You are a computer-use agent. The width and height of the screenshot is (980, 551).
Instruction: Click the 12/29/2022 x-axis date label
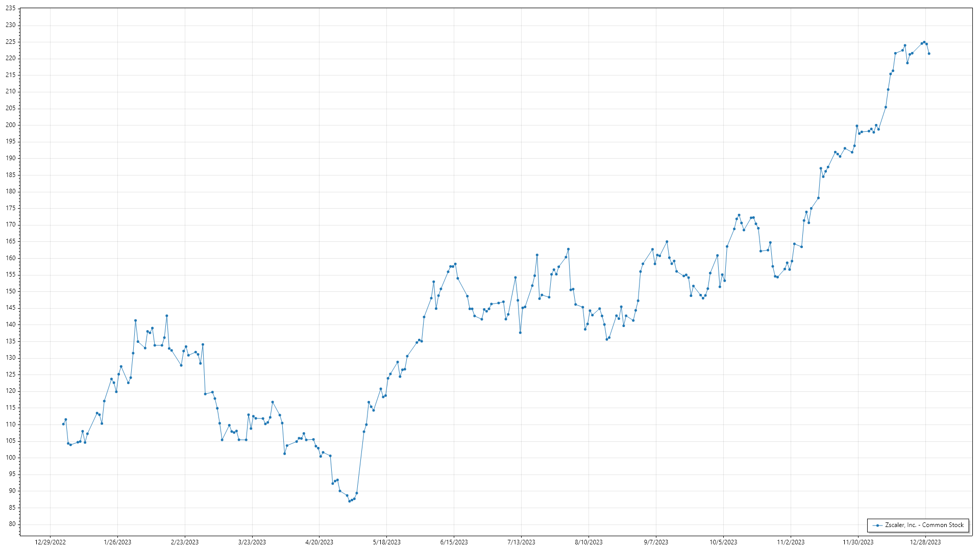50,542
